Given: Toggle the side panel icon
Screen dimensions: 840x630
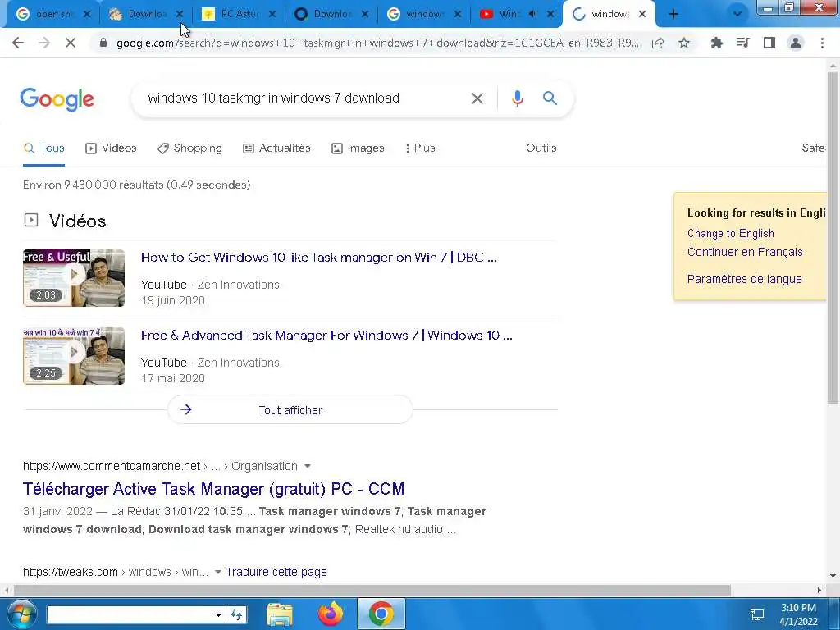Looking at the screenshot, I should (769, 43).
